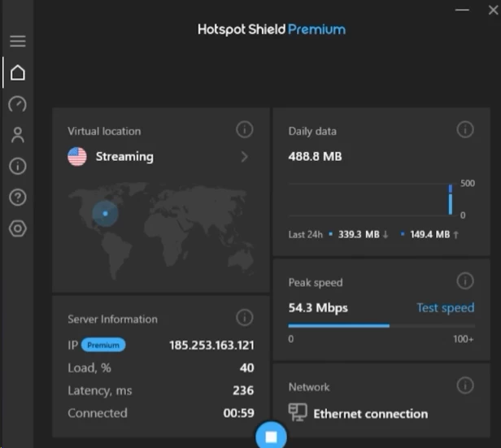Image resolution: width=501 pixels, height=448 pixels.
Task: Open Settings hexagon gear icon
Action: click(x=18, y=228)
